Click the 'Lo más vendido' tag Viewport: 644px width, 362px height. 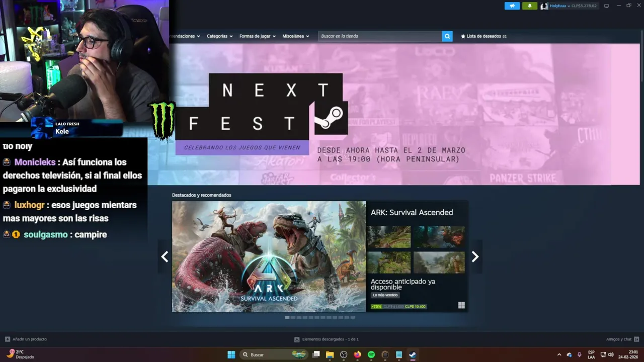(385, 295)
